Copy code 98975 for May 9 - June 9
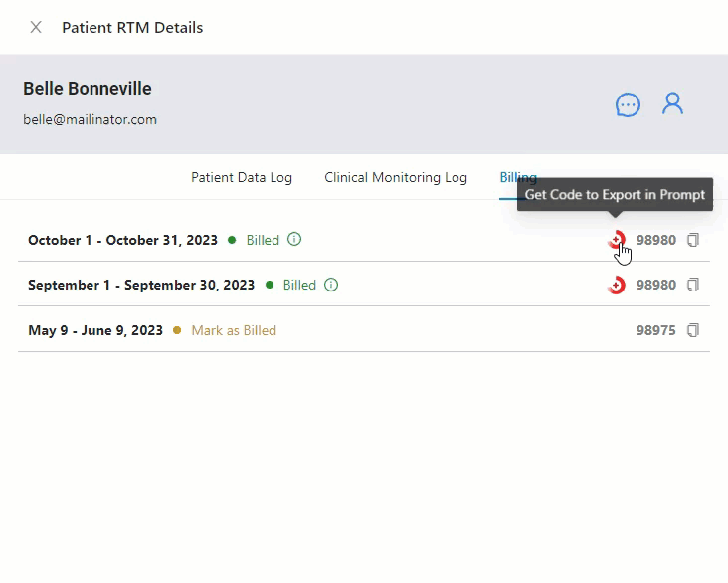 (x=693, y=330)
